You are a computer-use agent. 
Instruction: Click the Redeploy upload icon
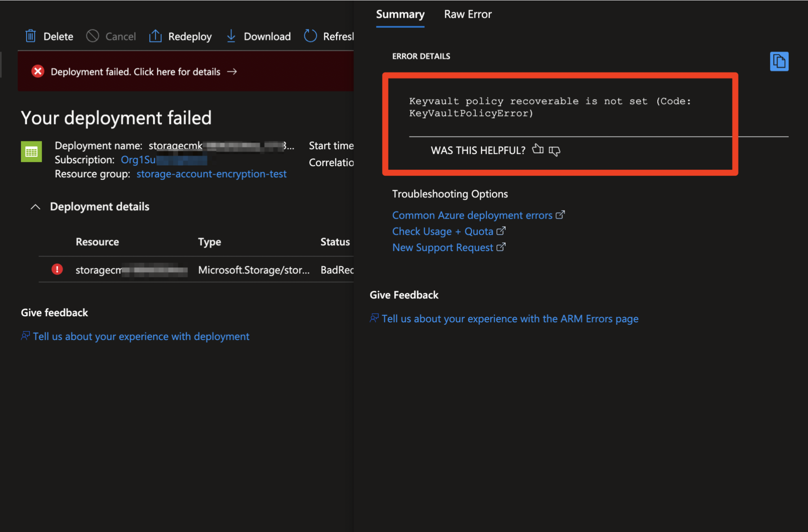[155, 36]
